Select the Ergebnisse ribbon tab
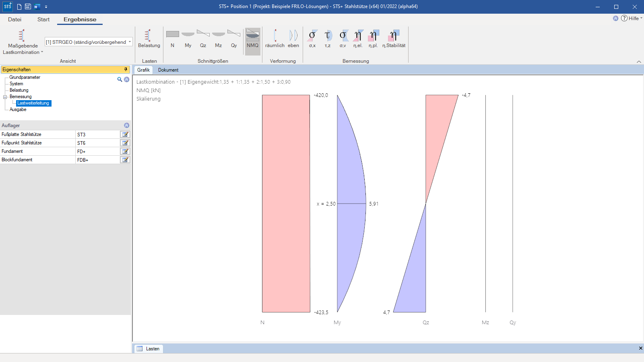This screenshot has width=644, height=362. point(80,19)
